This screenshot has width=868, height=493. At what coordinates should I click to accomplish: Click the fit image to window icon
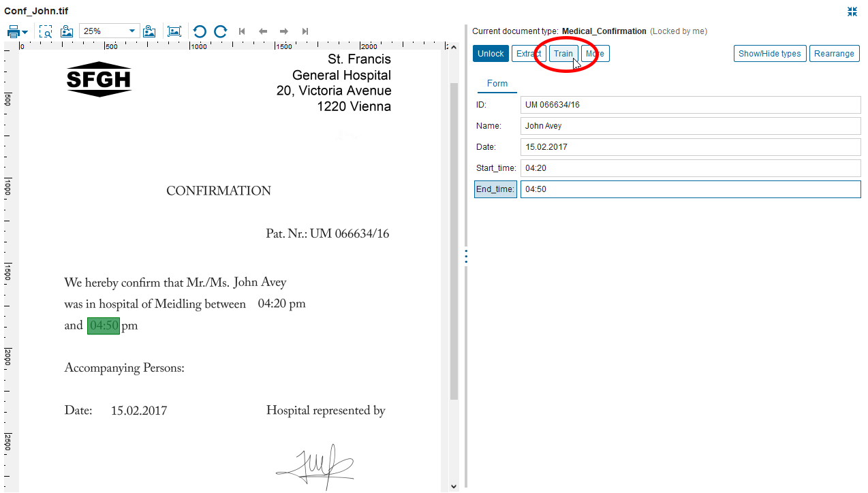coord(174,31)
